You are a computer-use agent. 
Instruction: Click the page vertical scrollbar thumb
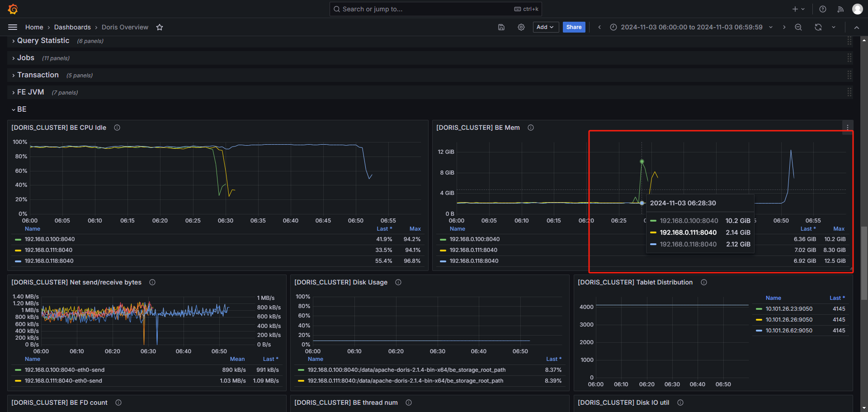pos(864,263)
